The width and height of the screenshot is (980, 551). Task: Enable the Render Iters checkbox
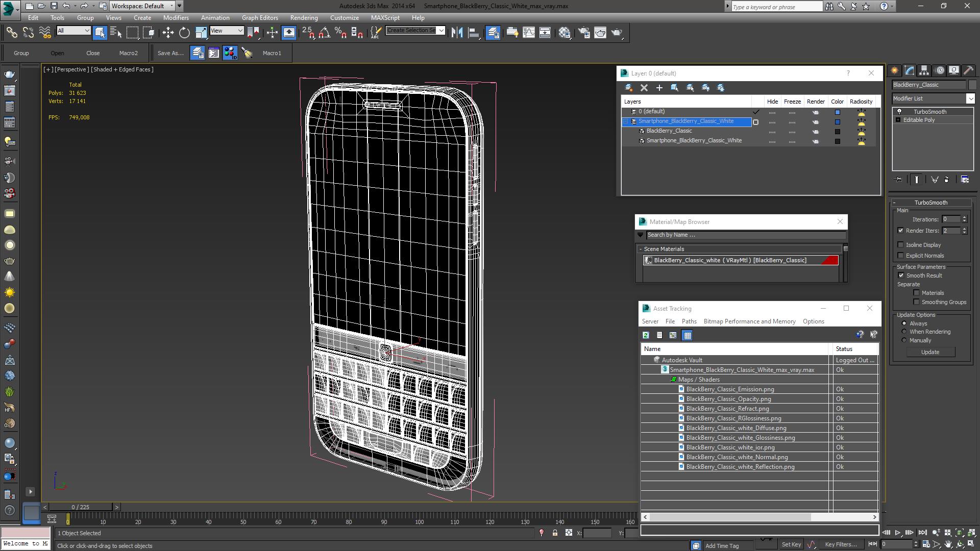901,231
